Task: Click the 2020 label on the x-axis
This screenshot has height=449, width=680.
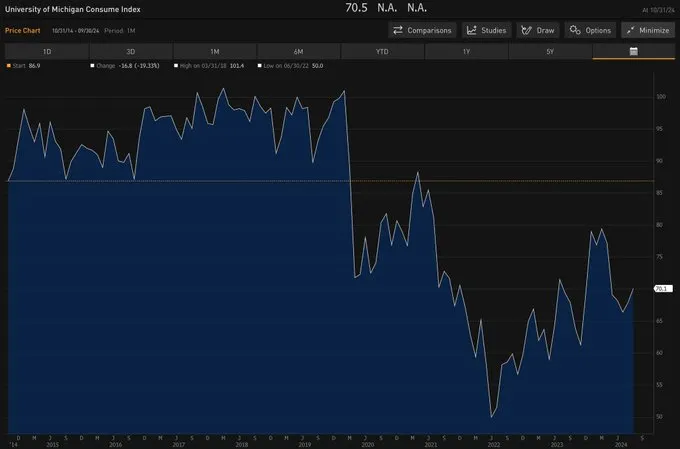Action: [x=367, y=445]
